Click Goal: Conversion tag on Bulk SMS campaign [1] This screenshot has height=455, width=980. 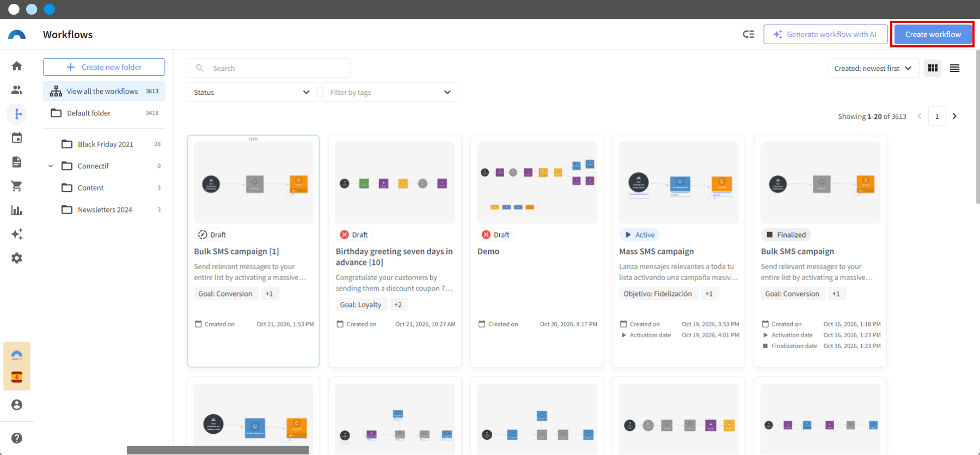coord(225,294)
